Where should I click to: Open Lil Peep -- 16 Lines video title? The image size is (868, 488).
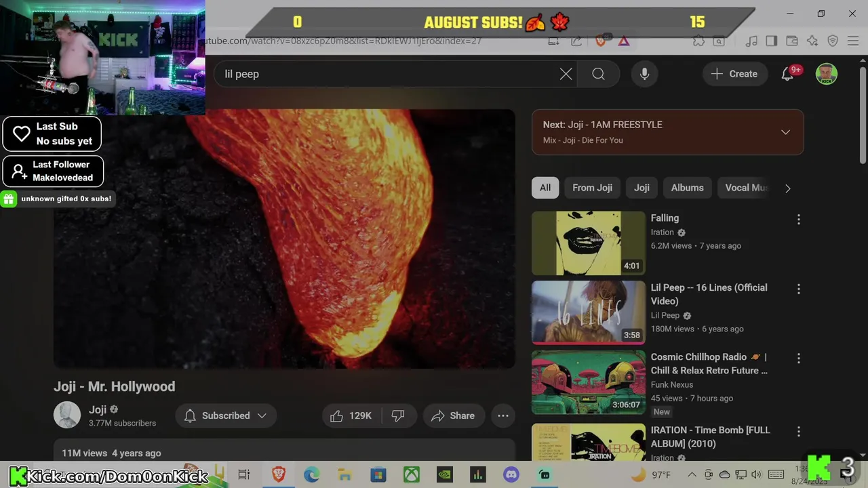709,294
